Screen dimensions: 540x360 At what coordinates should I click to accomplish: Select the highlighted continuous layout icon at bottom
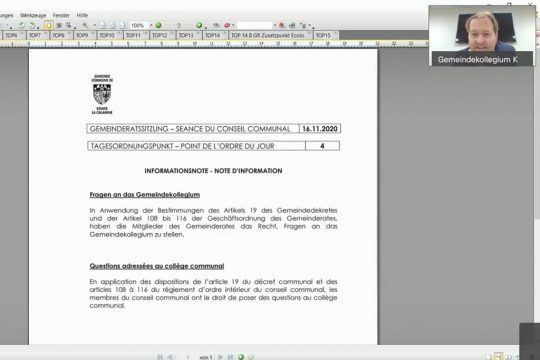[x=498, y=357]
